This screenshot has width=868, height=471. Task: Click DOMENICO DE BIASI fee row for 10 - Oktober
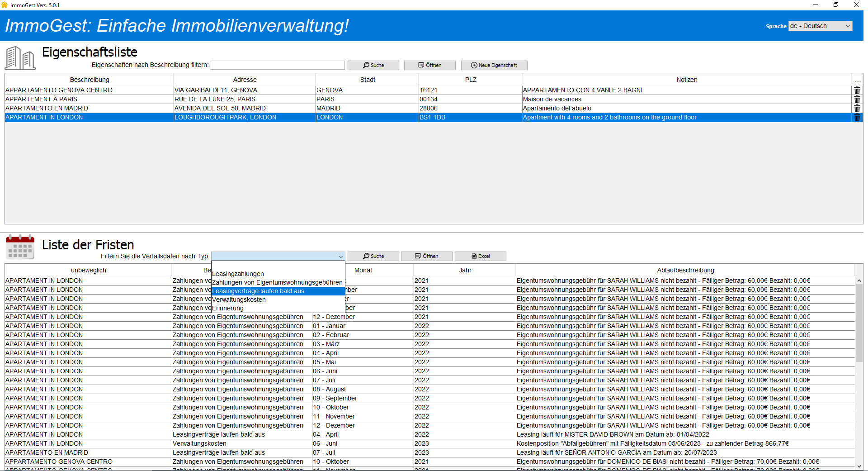click(x=429, y=461)
